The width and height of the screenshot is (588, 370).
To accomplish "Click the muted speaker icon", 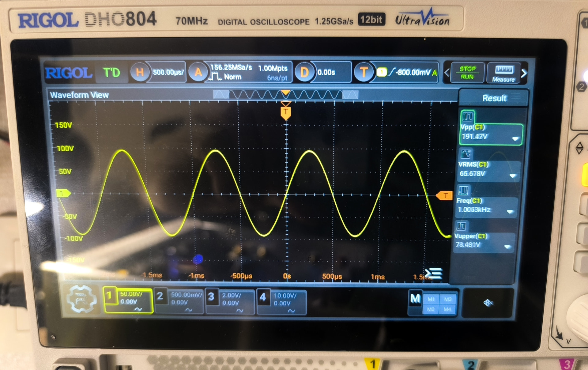I will pos(488,303).
